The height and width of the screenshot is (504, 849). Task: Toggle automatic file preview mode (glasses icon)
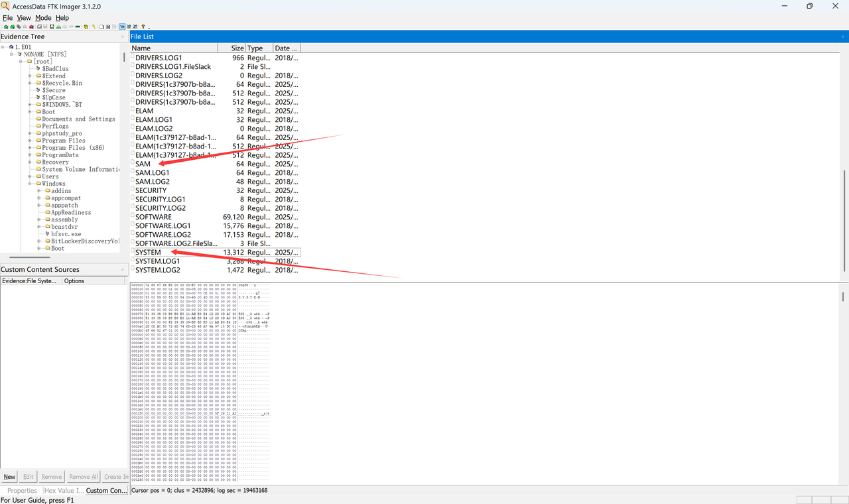pyautogui.click(x=122, y=27)
